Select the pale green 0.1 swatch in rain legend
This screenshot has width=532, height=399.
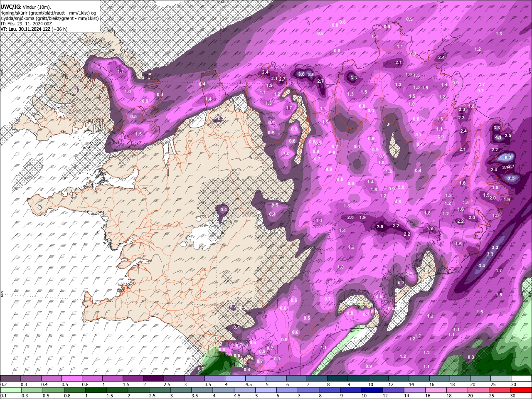[x=10, y=390]
